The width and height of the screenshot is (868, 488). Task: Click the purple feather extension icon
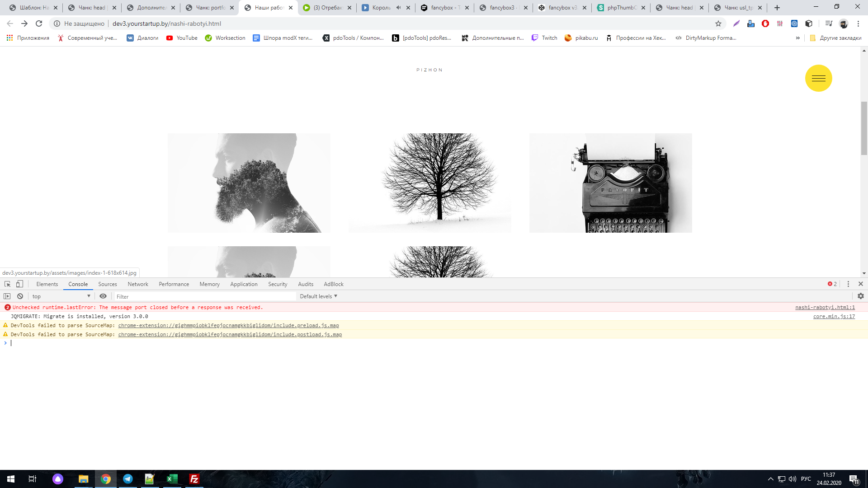[x=736, y=23]
